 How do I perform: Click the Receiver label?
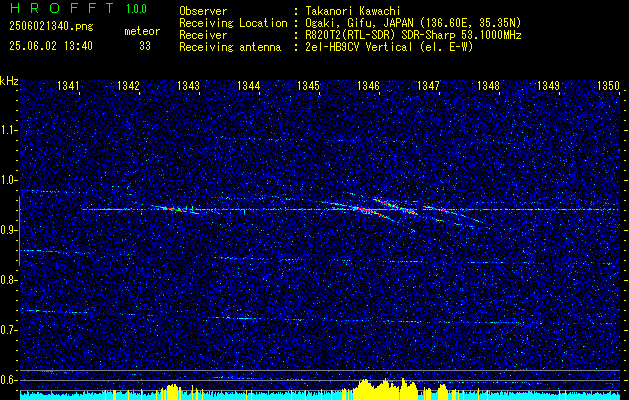pyautogui.click(x=203, y=35)
